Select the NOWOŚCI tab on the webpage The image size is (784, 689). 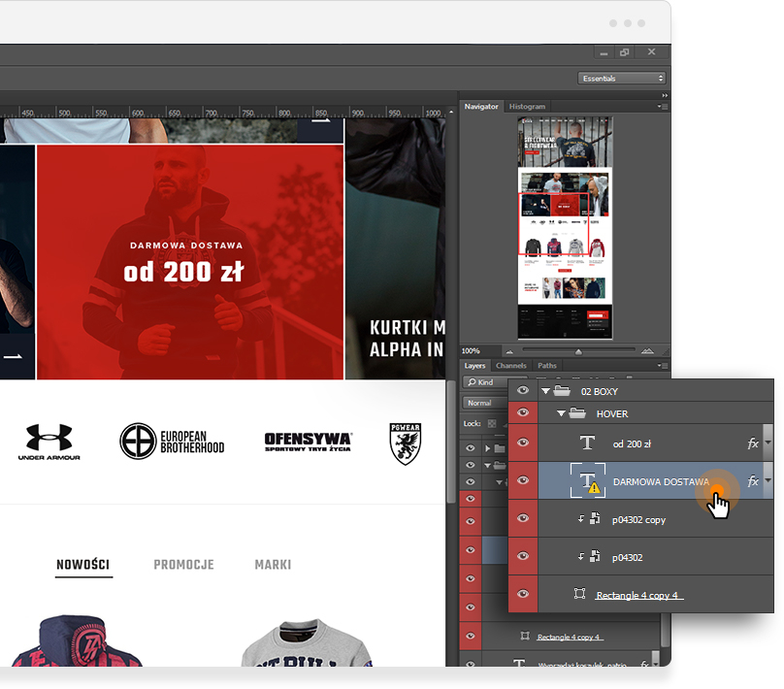click(x=83, y=565)
